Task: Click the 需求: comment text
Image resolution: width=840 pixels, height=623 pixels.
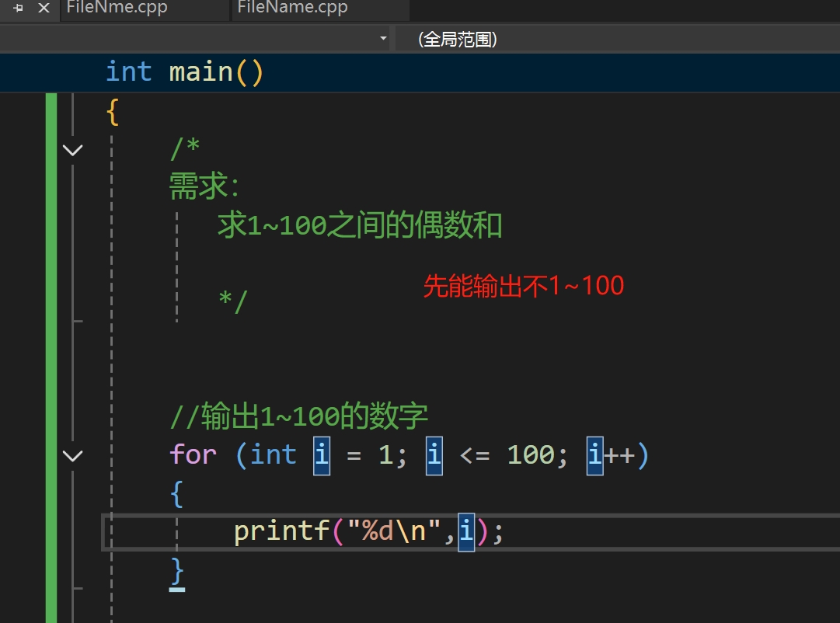Action: point(204,186)
